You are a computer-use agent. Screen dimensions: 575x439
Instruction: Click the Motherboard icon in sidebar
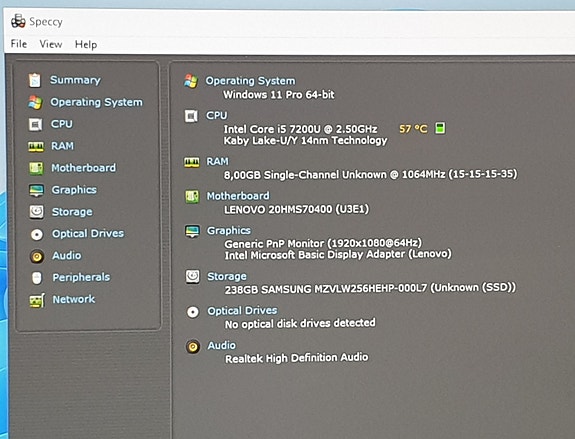click(x=36, y=168)
